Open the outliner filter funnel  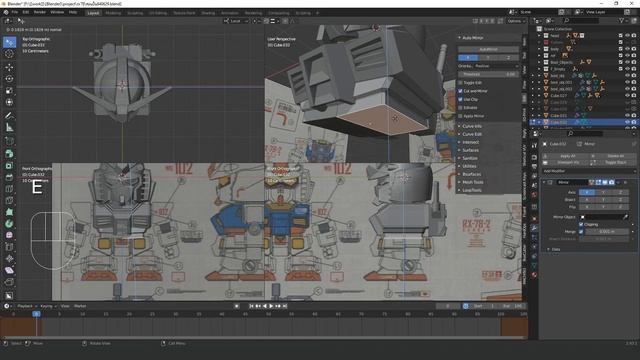point(621,20)
